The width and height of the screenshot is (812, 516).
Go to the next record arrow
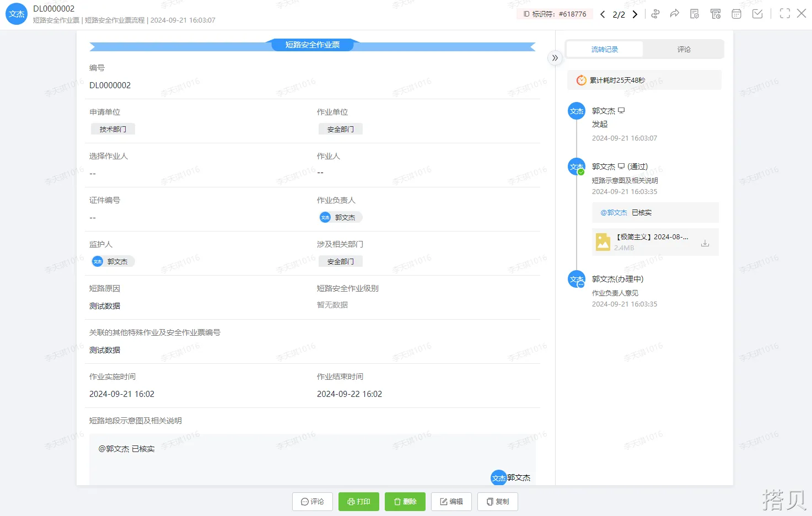pyautogui.click(x=635, y=14)
